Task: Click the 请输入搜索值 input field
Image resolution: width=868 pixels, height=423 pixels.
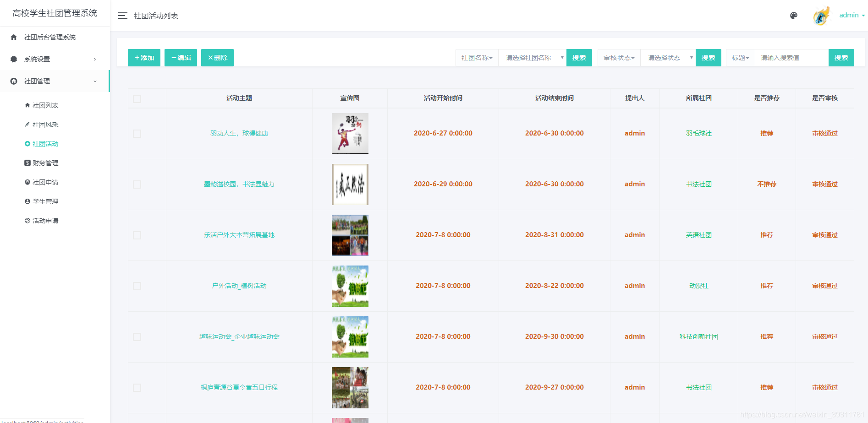Action: pyautogui.click(x=791, y=58)
